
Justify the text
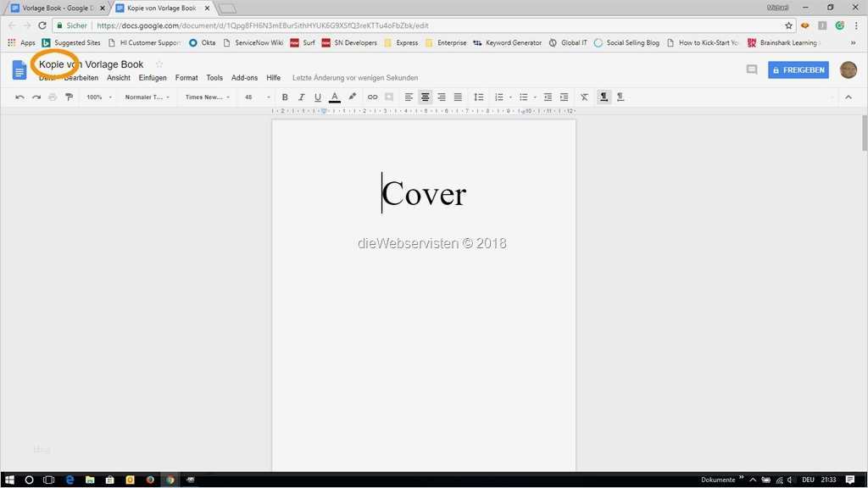pos(458,97)
